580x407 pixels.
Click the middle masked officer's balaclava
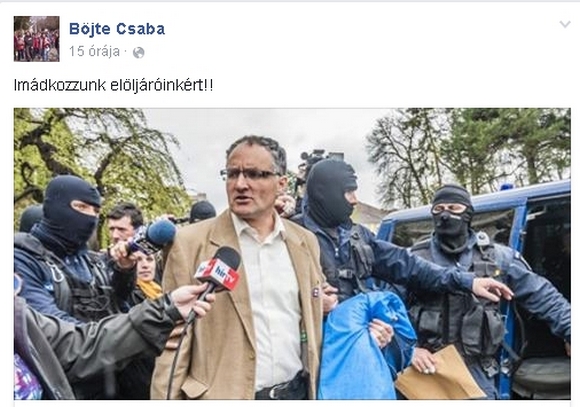(330, 192)
